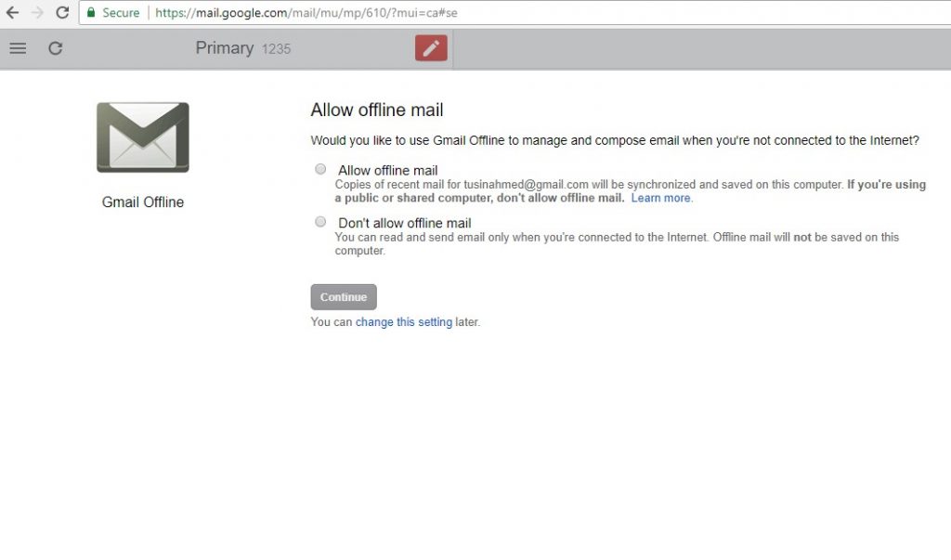Open the Primary inbox label
Viewport: 951px width, 560px height.
(224, 48)
